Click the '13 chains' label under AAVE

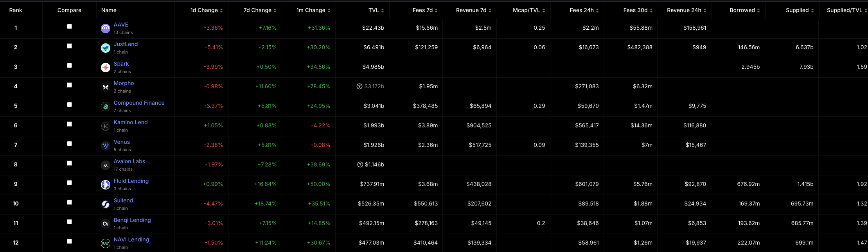(123, 32)
